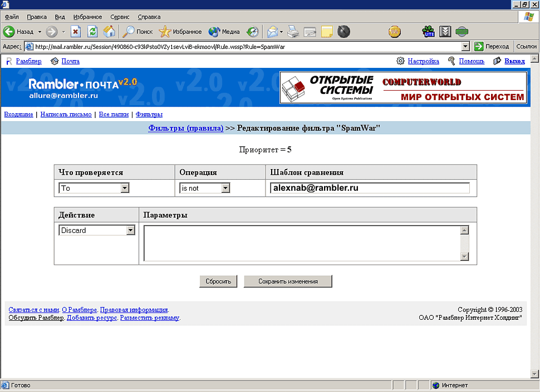Open the Файл menu
This screenshot has height=392, width=540.
tap(12, 17)
